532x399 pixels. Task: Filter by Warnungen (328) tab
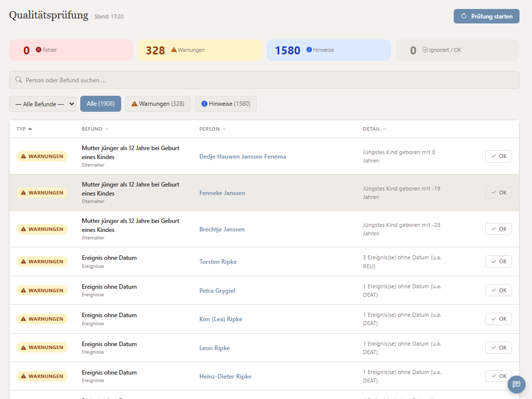click(158, 104)
